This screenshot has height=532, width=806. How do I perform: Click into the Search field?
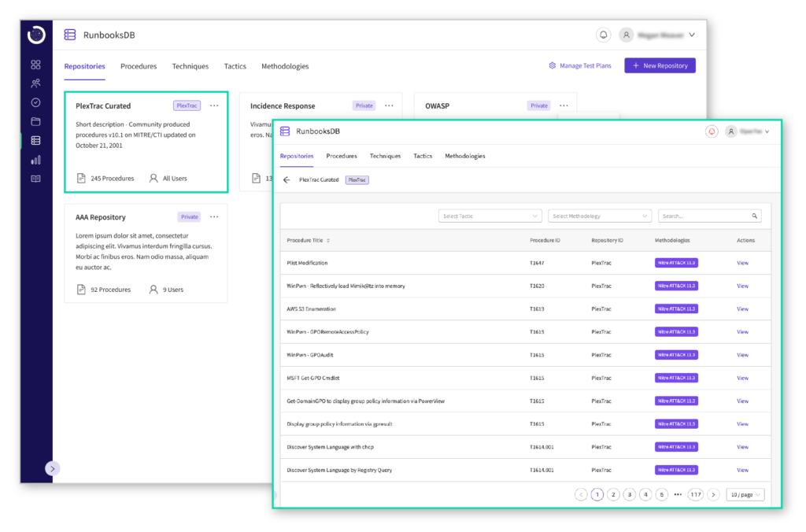click(709, 216)
